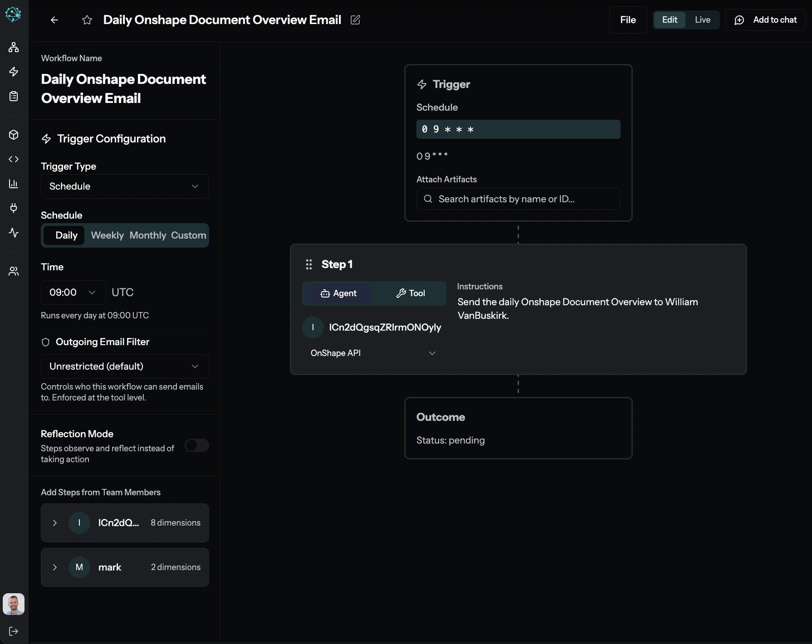Click the Add to chat button
This screenshot has width=812, height=644.
point(765,20)
